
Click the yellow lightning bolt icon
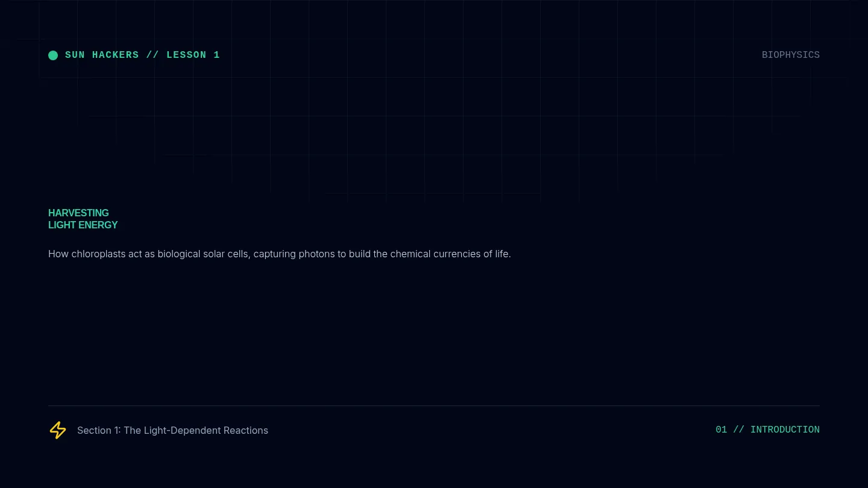(58, 430)
